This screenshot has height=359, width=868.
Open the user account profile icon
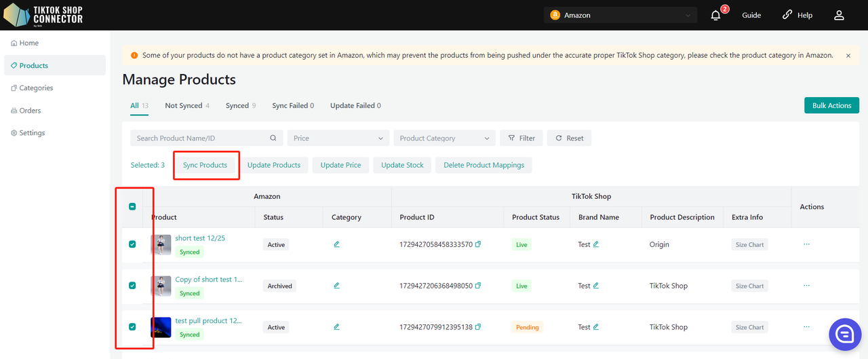[839, 15]
